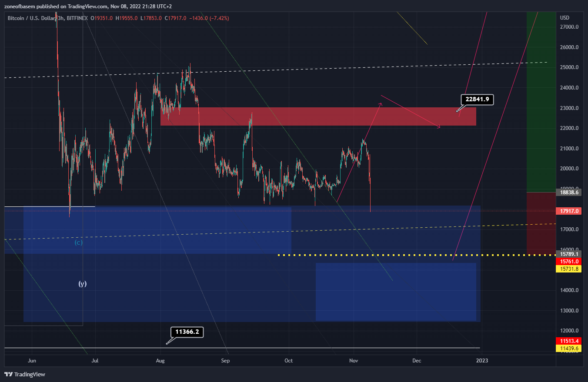Viewport: 588px width, 382px height.
Task: Click the Bitcoin / U.S. Dollar symbol title
Action: point(31,18)
